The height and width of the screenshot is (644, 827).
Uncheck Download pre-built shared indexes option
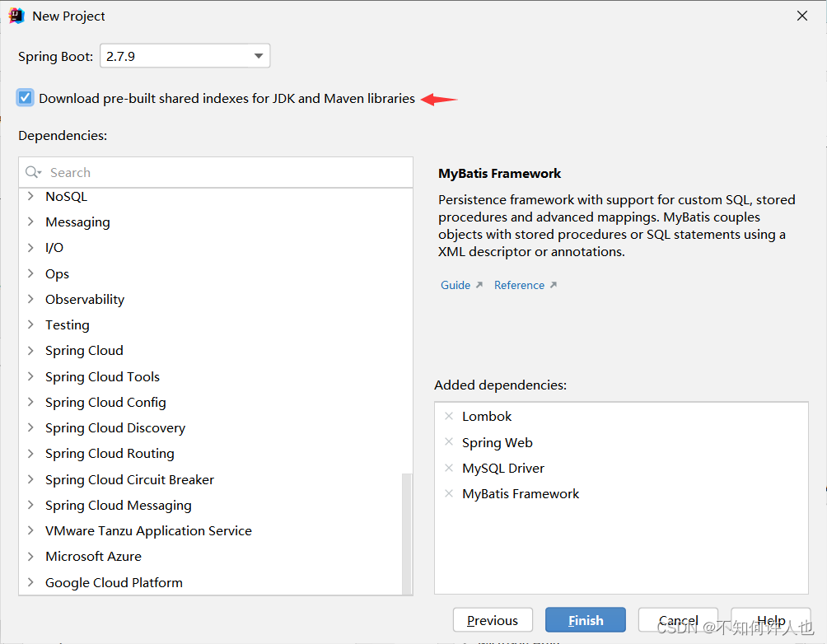click(26, 97)
